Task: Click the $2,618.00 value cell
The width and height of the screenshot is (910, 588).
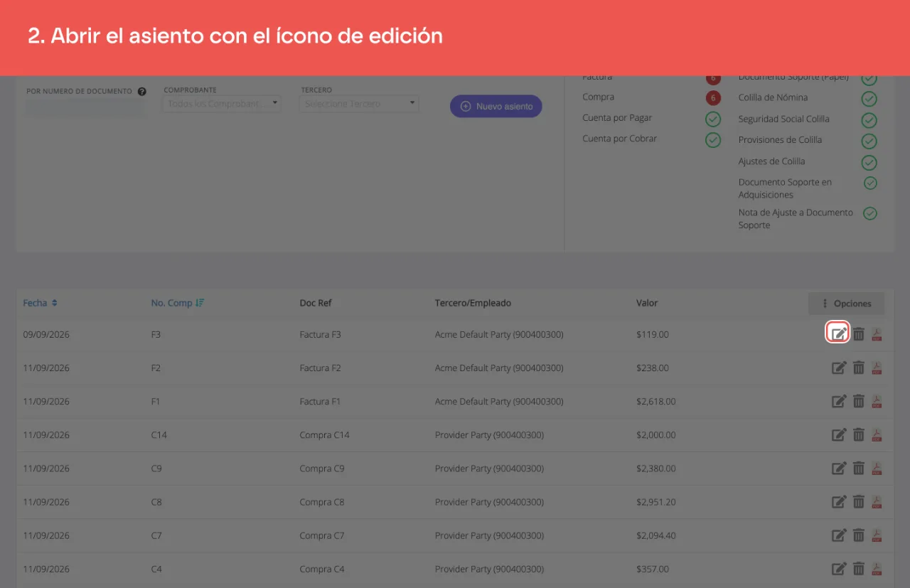Action: point(656,401)
